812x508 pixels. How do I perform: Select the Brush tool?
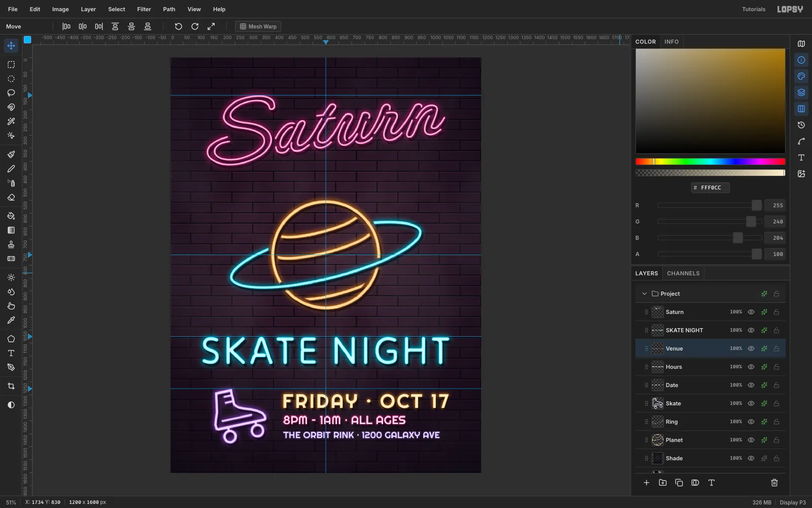click(11, 154)
